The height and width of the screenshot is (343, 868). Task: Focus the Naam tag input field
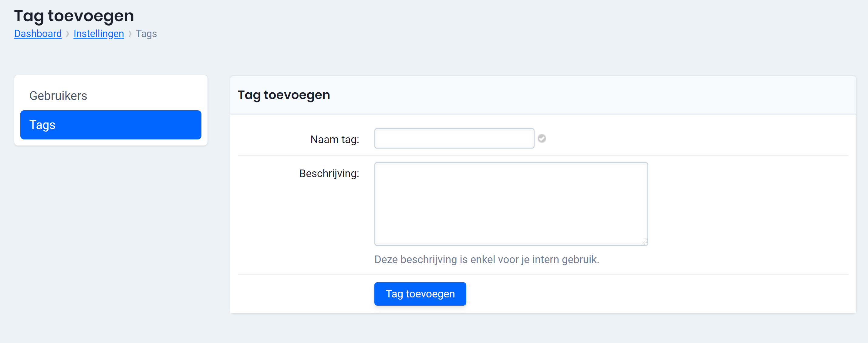(454, 138)
